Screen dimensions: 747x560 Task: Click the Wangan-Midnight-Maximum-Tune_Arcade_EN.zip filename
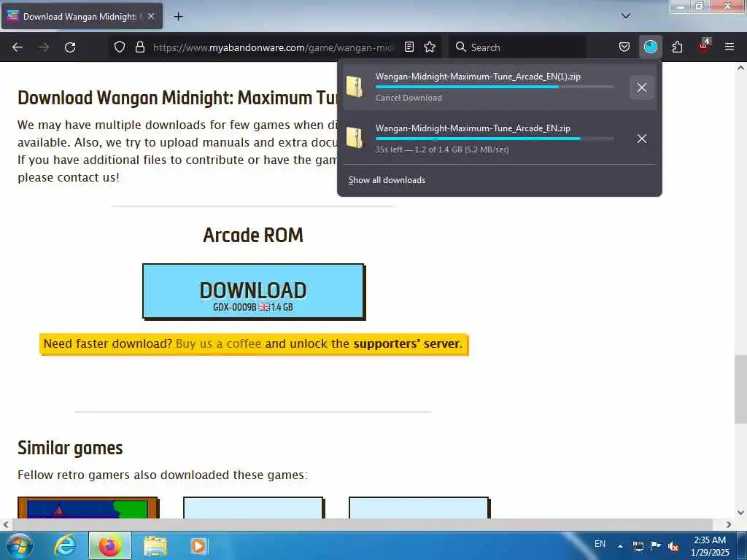[x=473, y=128]
